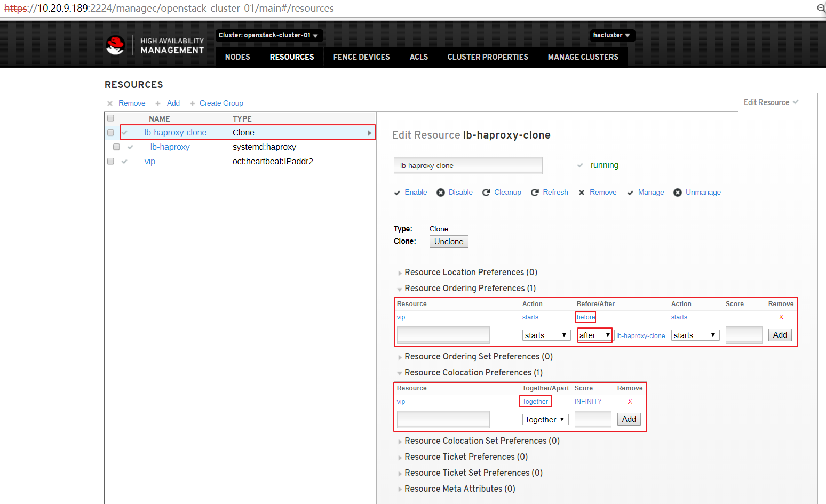Click arrow at right of lb-haproxy-clone row
The image size is (826, 504).
[369, 133]
